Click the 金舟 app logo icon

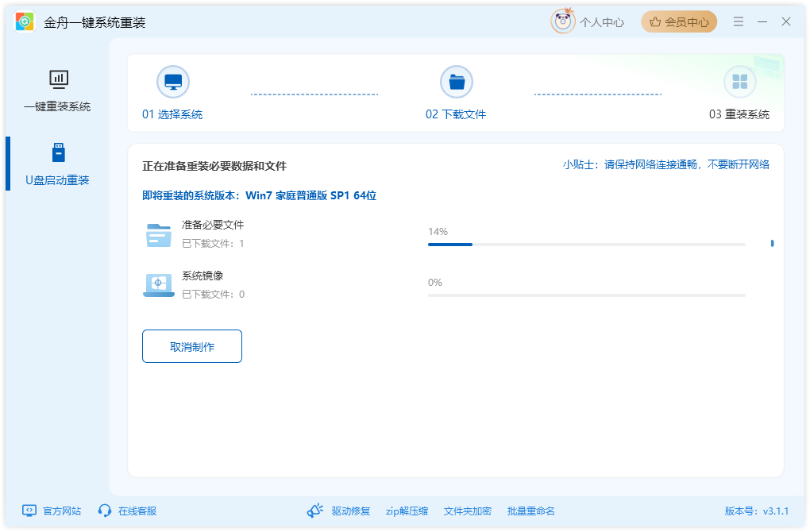click(x=25, y=21)
